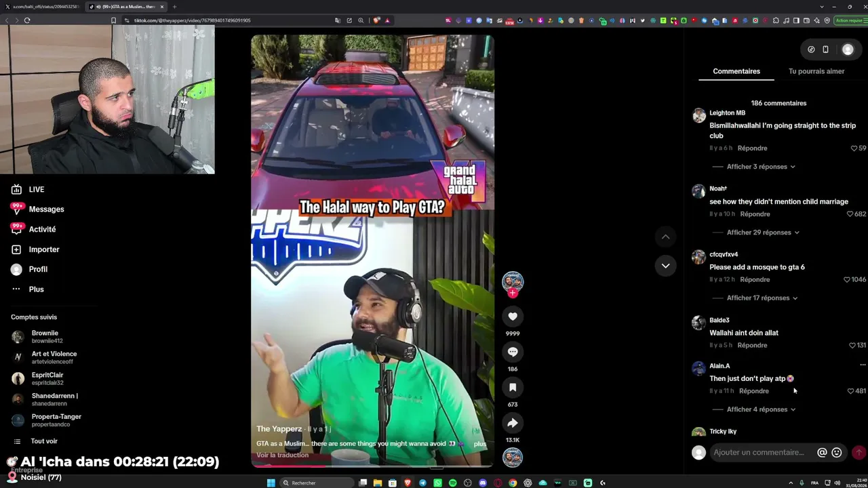868x488 pixels.
Task: Expand followed accounts with "Tout voir"
Action: (44, 441)
